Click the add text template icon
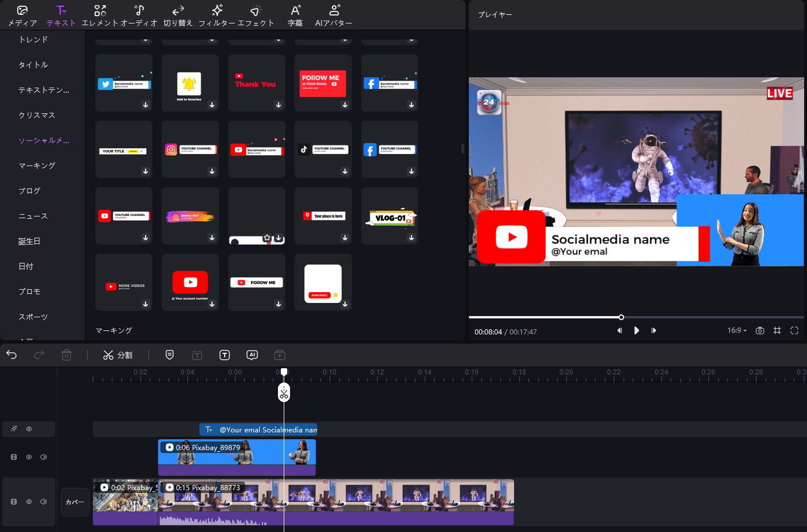807x532 pixels. pyautogui.click(x=197, y=355)
